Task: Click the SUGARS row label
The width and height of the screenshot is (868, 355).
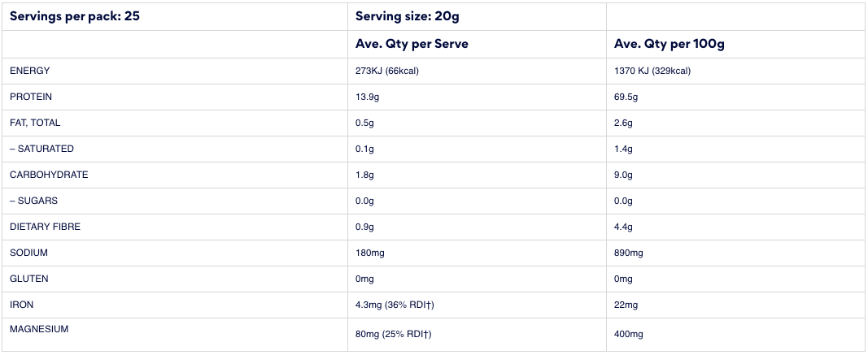Action: [x=33, y=201]
